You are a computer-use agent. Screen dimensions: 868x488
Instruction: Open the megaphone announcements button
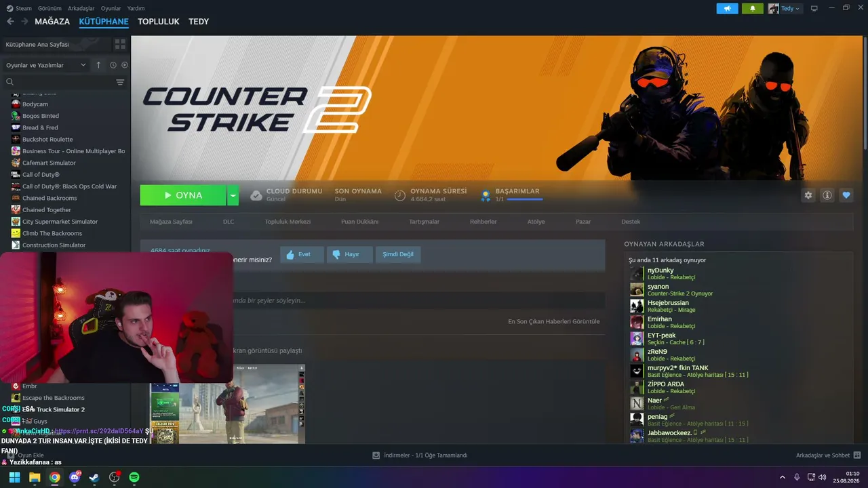pyautogui.click(x=727, y=8)
